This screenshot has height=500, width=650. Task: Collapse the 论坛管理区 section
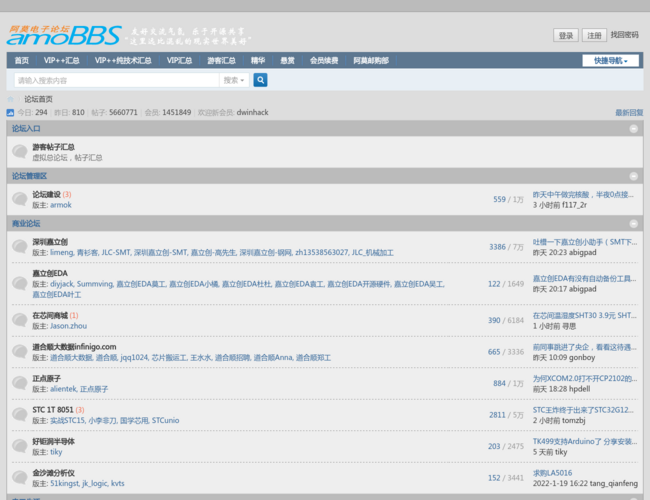click(633, 176)
